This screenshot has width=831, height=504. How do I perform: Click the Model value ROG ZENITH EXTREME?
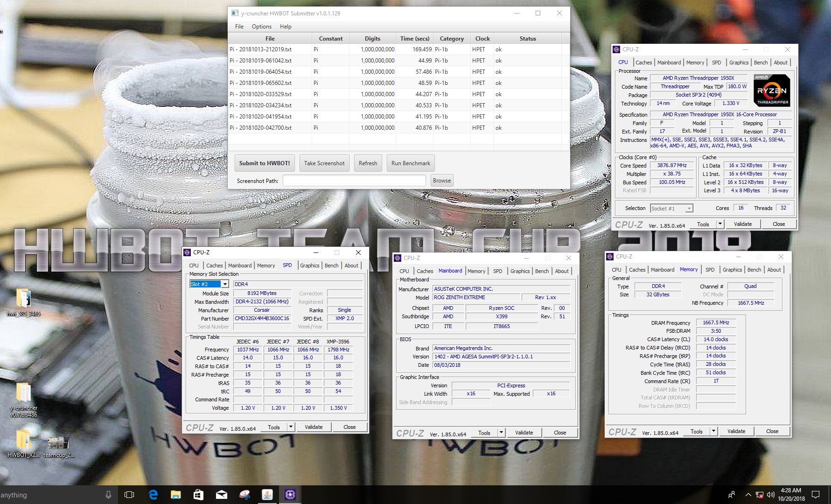(x=476, y=298)
